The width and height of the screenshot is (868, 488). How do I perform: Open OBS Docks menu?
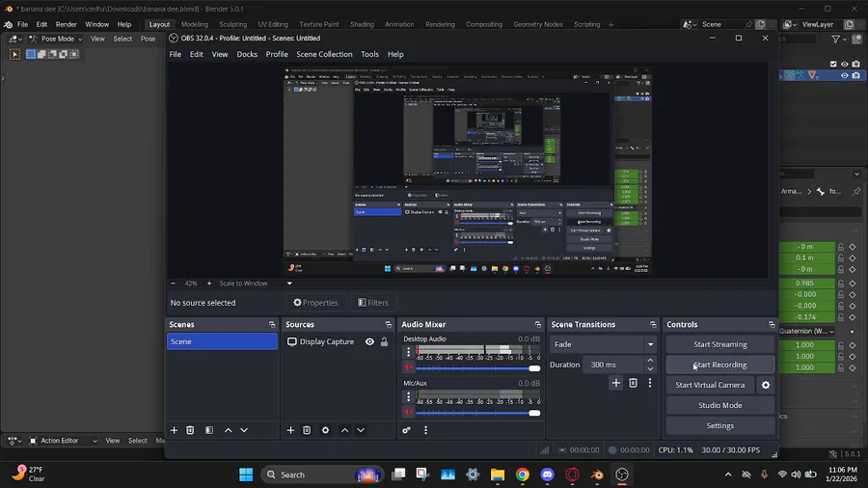click(x=247, y=54)
